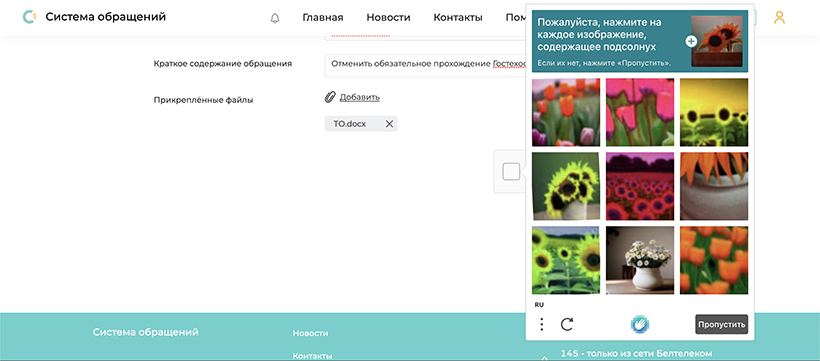Click the TO.docx file chip
Image resolution: width=820 pixels, height=361 pixels.
(361, 124)
